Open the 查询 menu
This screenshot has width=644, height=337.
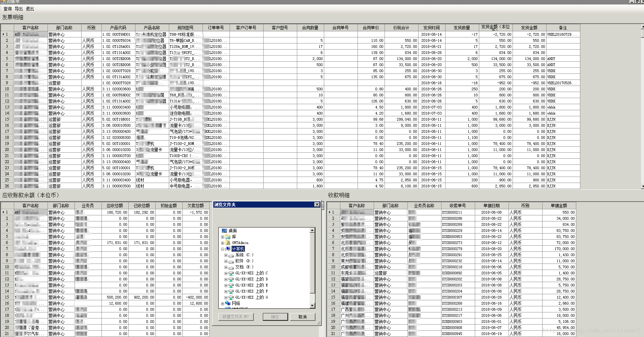7,9
